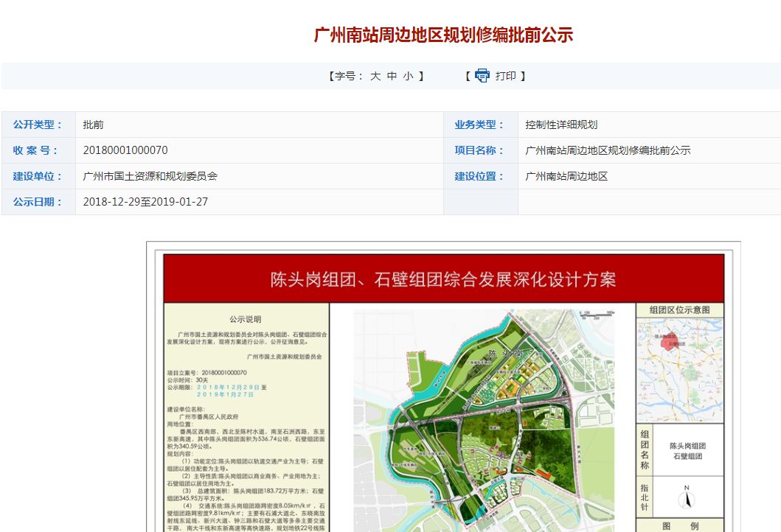Click the 打印 print link
Viewport: 781px width, 532px height.
506,76
